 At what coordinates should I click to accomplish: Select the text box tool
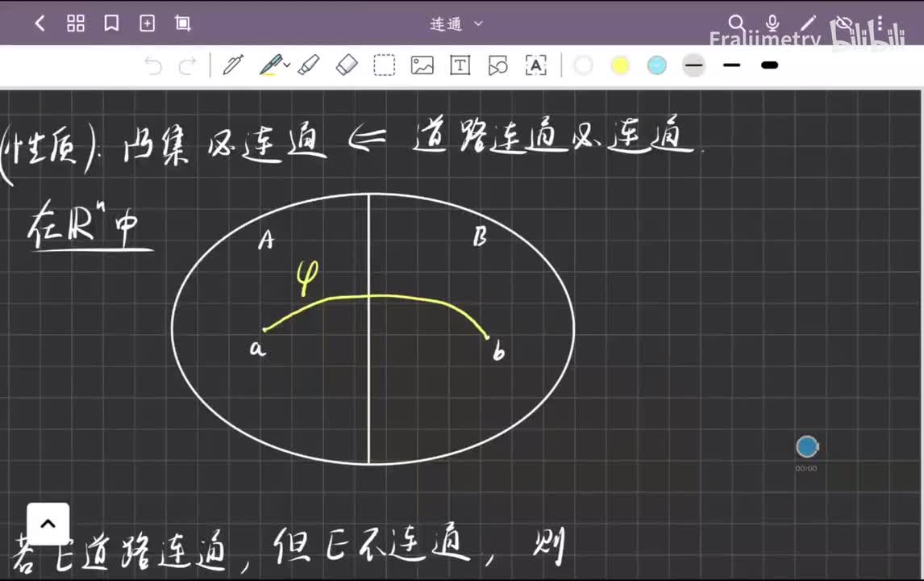(460, 65)
